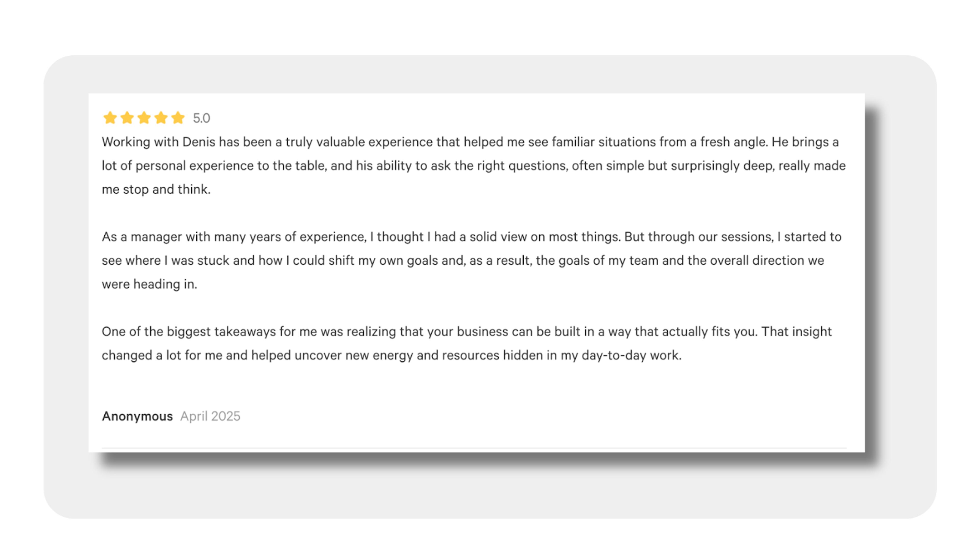Click the 5.0 rating score

[201, 118]
